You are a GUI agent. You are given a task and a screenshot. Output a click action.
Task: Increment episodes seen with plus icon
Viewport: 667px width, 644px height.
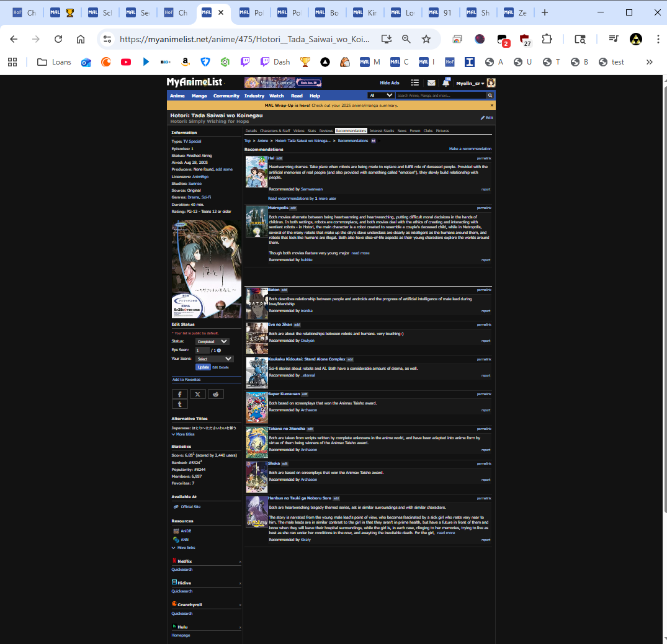point(219,351)
